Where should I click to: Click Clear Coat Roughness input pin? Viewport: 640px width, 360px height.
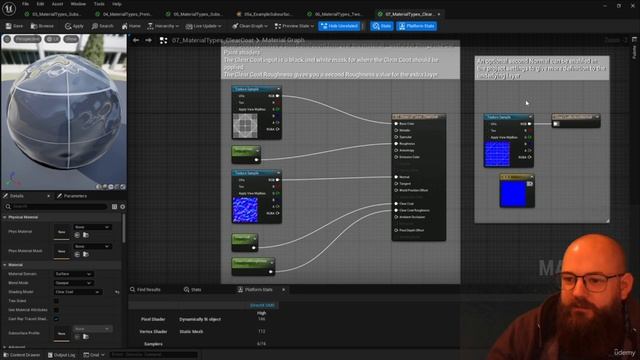click(x=396, y=210)
